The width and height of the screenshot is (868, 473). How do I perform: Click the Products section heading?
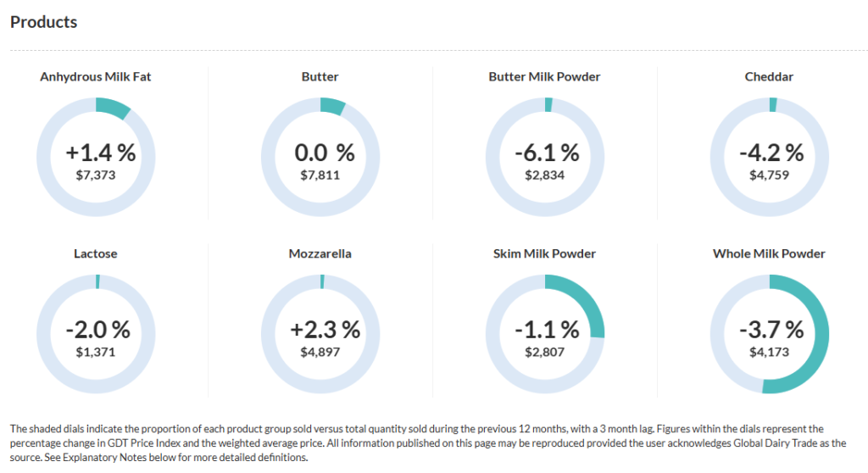[44, 22]
